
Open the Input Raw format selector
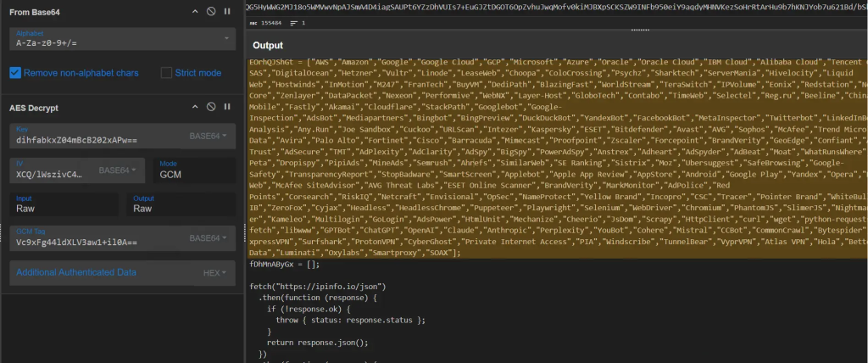pyautogui.click(x=64, y=204)
